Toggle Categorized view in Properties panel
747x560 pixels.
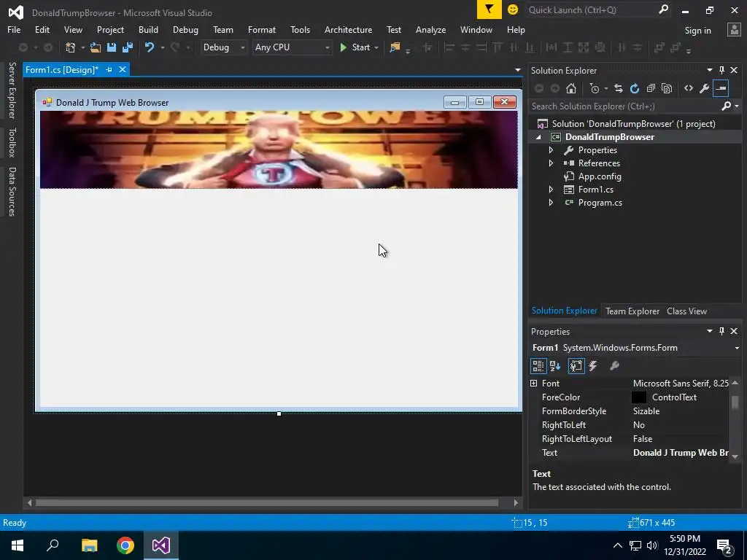pyautogui.click(x=538, y=366)
